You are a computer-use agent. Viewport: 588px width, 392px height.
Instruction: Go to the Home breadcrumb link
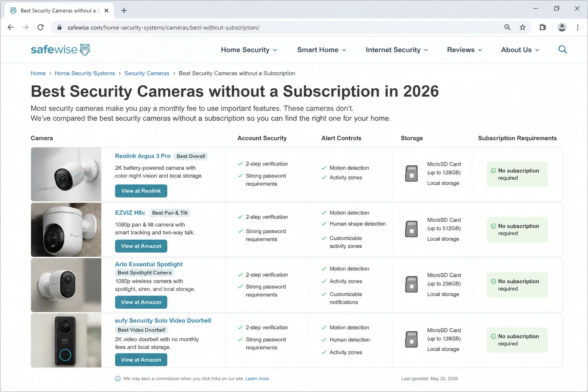pyautogui.click(x=38, y=73)
